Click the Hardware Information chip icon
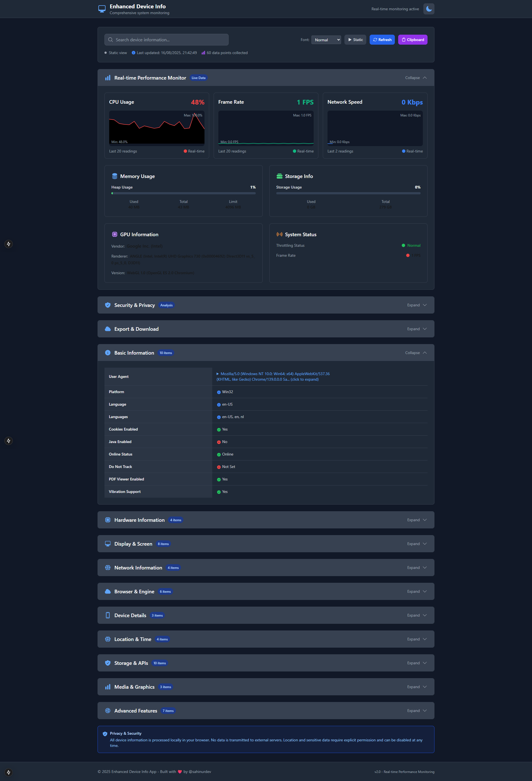Viewport: 532px width, 781px height. tap(108, 520)
